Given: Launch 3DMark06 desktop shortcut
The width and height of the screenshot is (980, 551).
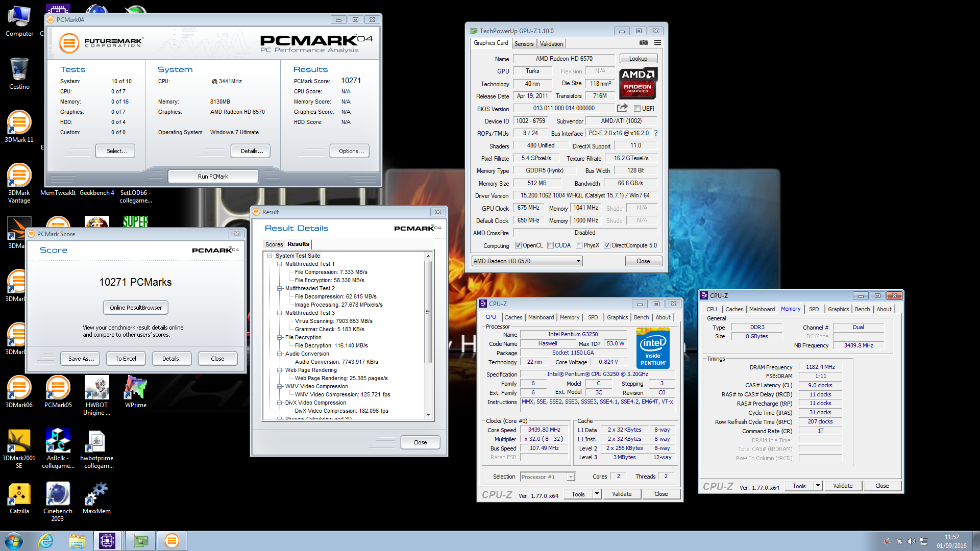Looking at the screenshot, I should [x=19, y=391].
